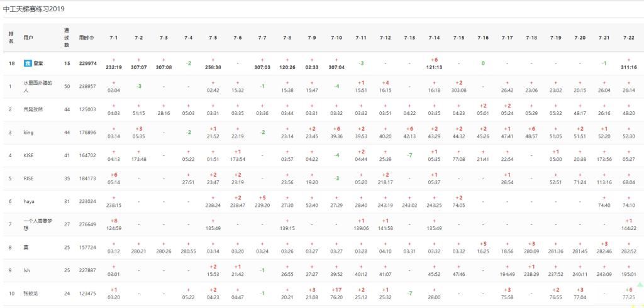Open user KISE's profile

(x=29, y=155)
